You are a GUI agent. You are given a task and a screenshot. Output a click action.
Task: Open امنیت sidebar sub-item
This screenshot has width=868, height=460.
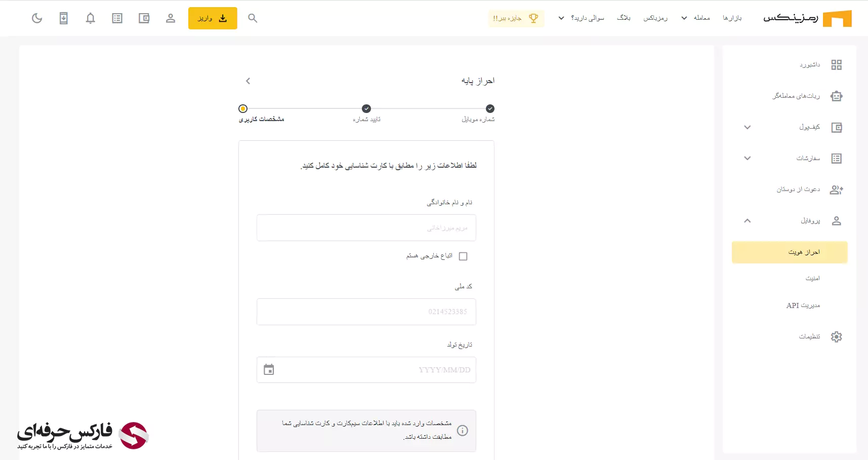pyautogui.click(x=813, y=278)
